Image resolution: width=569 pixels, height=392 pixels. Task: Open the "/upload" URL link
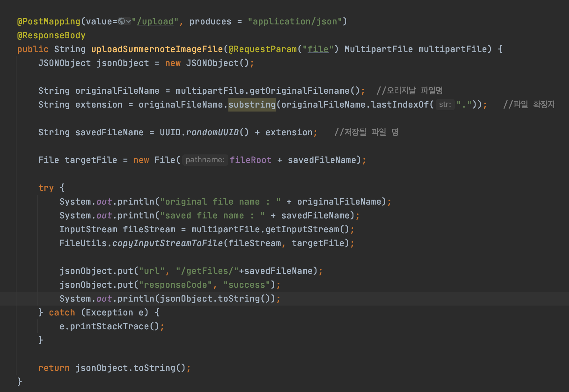click(x=155, y=21)
